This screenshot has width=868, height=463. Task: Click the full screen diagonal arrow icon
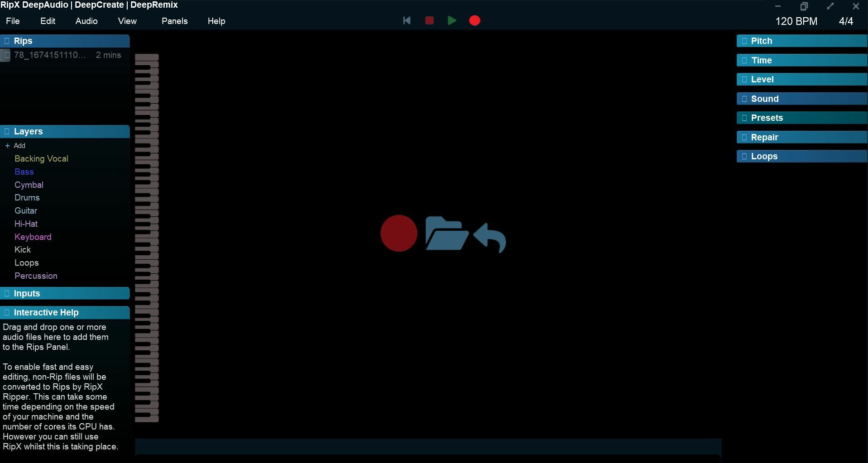[830, 6]
